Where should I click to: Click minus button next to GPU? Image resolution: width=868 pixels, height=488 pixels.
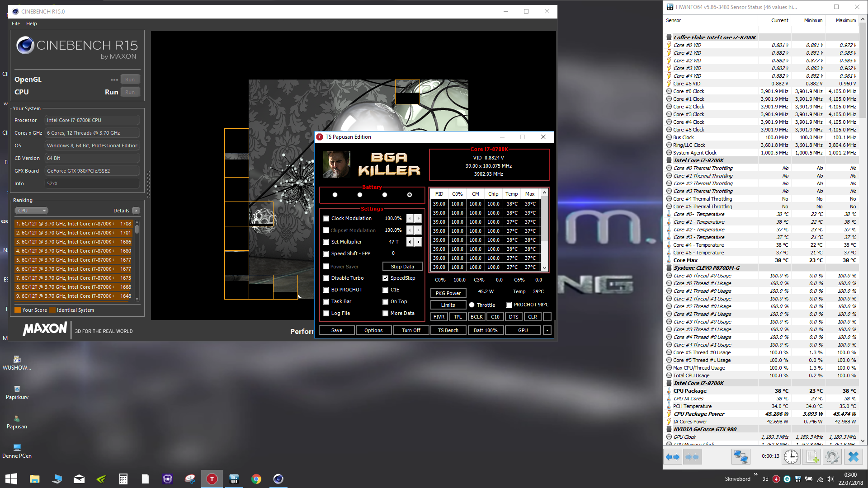point(547,330)
